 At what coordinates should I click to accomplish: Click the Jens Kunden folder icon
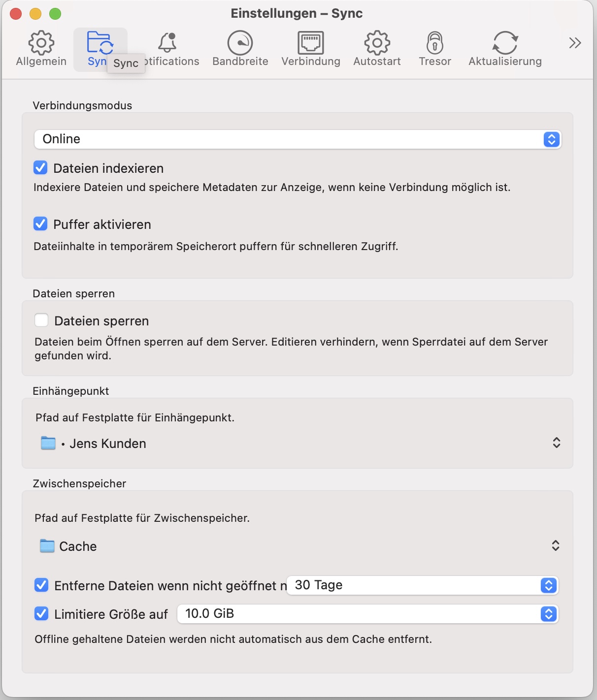[x=48, y=443]
